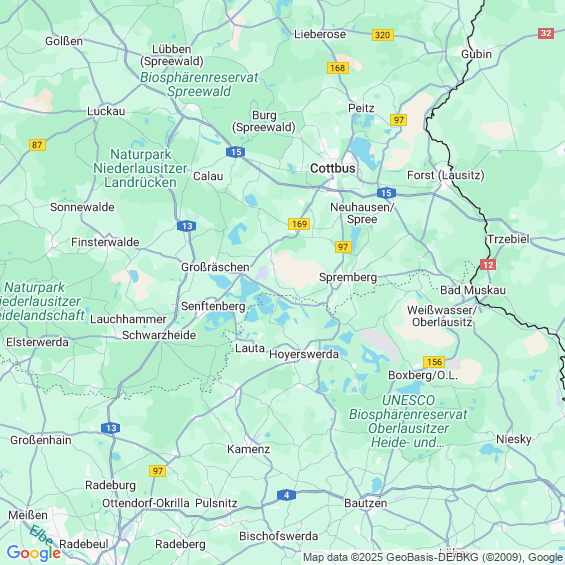Image resolution: width=565 pixels, height=565 pixels.
Task: Click the yellow 87 road shield near Luckau
Action: (x=37, y=145)
